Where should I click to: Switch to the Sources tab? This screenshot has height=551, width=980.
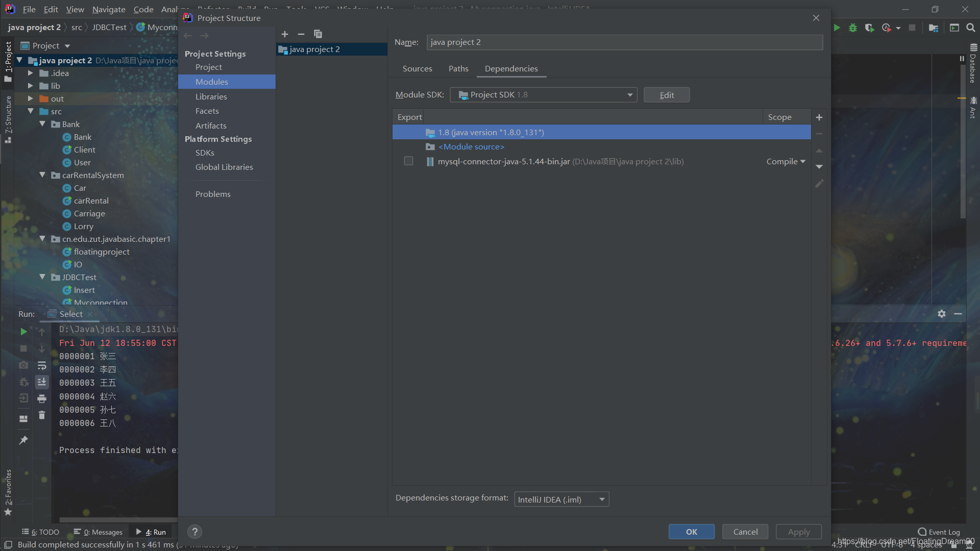[417, 68]
